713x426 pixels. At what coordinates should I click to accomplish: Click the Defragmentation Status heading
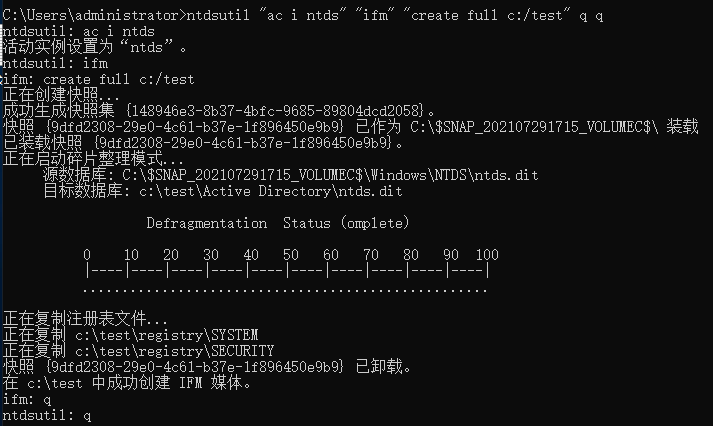tap(278, 223)
